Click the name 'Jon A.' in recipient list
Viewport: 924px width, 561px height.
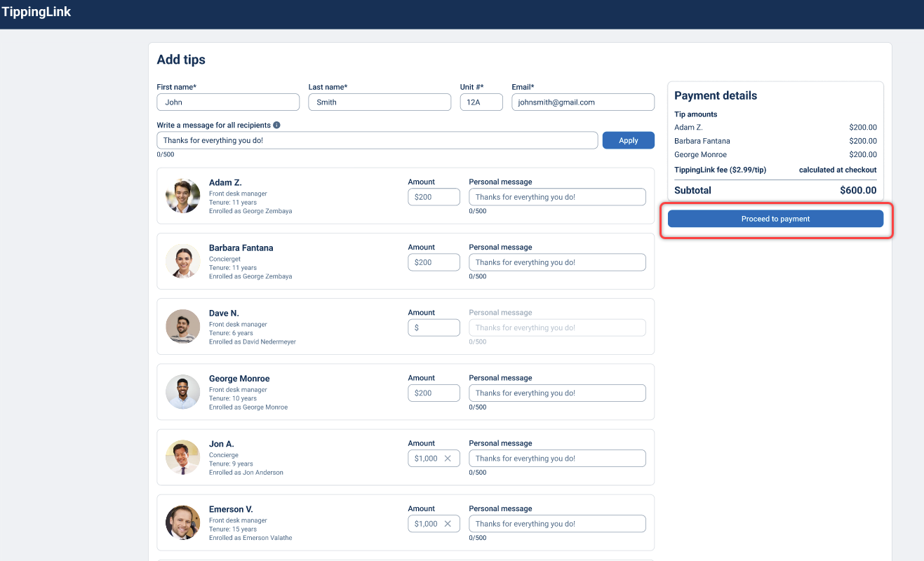click(222, 444)
